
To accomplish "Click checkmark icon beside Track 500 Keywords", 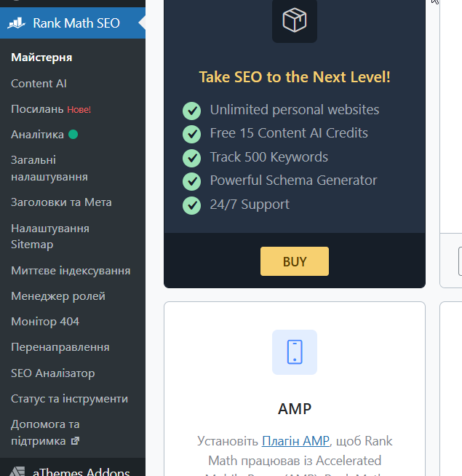I will tap(192, 158).
